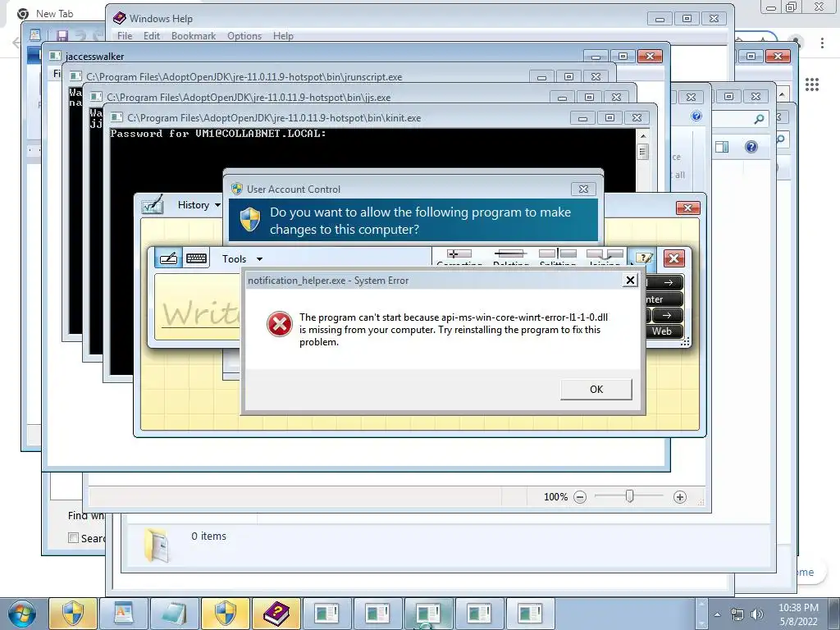Screen dimensions: 840x630
Task: Click the 100% zoom level text
Action: tap(555, 497)
